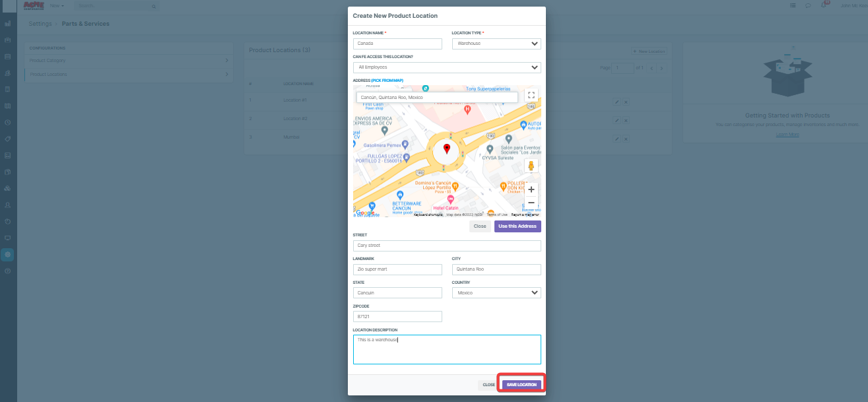Toggle map fullscreen view

[x=531, y=95]
